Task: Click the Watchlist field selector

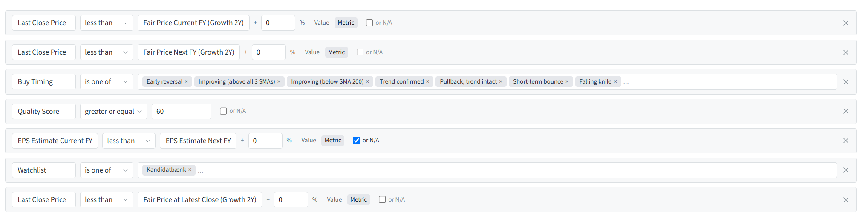Action: [x=44, y=170]
